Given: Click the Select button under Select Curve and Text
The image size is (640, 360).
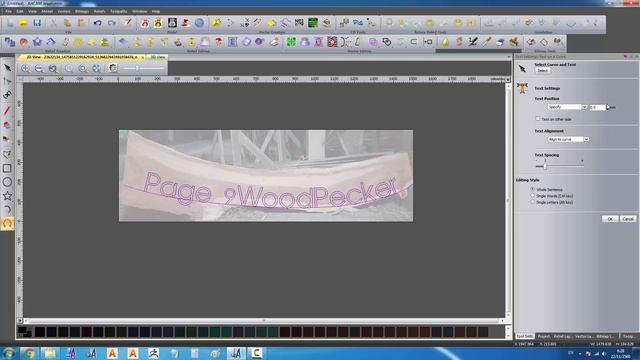Looking at the screenshot, I should tap(542, 71).
